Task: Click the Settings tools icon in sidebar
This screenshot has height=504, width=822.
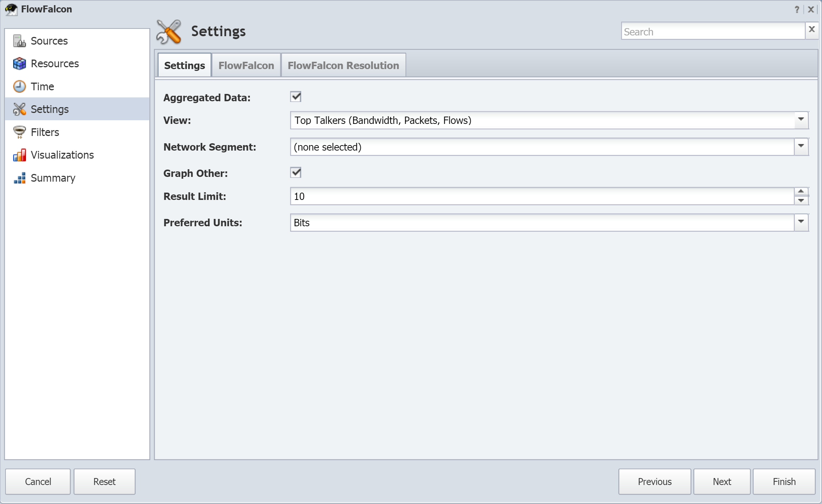Action: tap(19, 109)
